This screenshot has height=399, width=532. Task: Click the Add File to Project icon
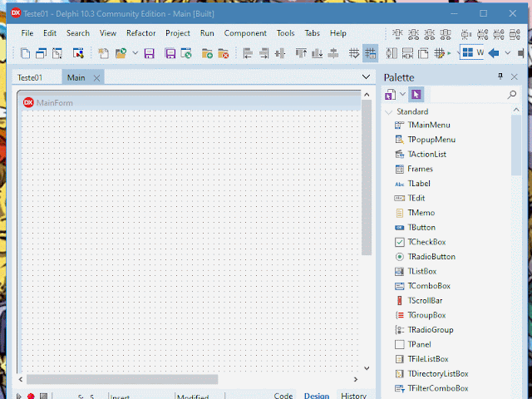(x=207, y=53)
